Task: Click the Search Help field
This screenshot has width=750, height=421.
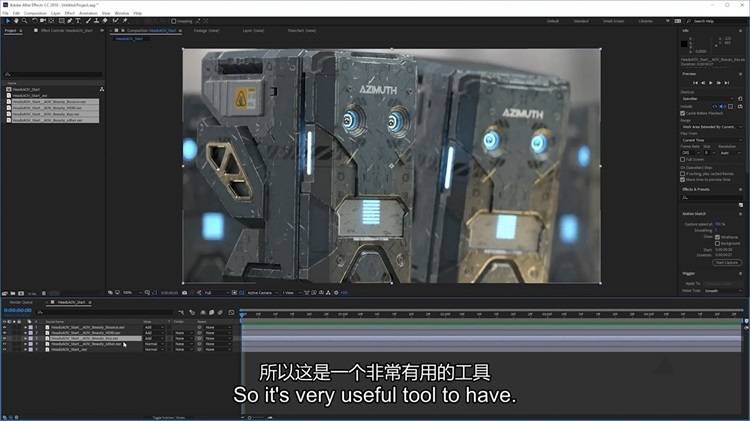Action: [717, 21]
